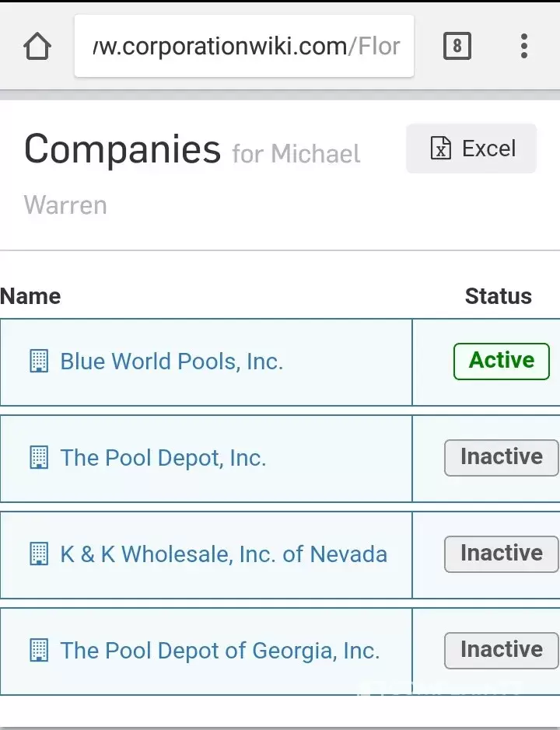The width and height of the screenshot is (560, 730).
Task: Open the tab switcher showing 8 tabs
Action: [457, 46]
